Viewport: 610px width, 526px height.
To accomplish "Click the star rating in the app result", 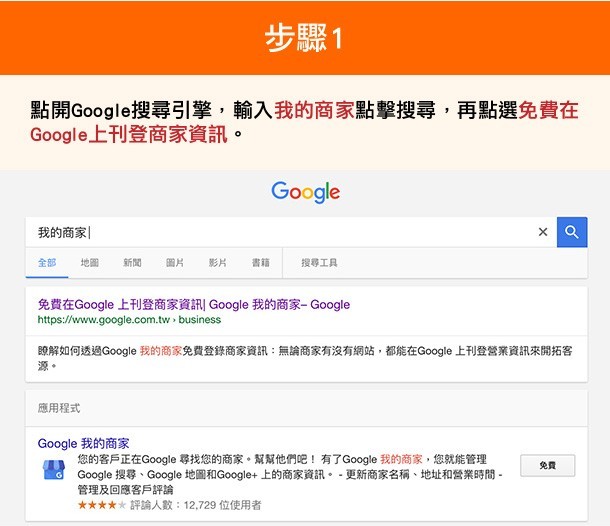I will (102, 505).
